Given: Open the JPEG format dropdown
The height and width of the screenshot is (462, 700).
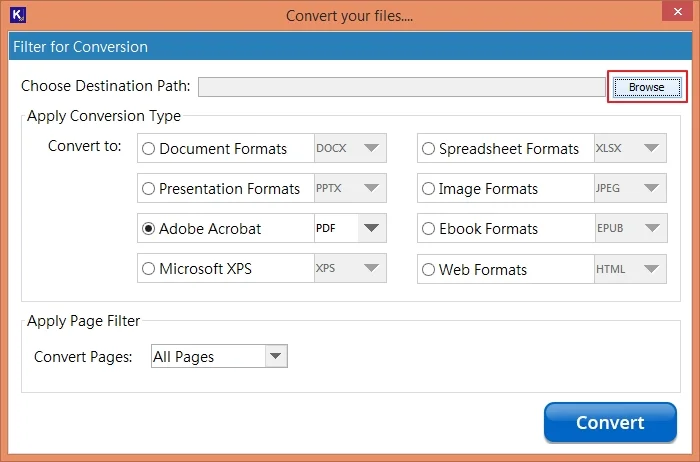Looking at the screenshot, I should [630, 188].
